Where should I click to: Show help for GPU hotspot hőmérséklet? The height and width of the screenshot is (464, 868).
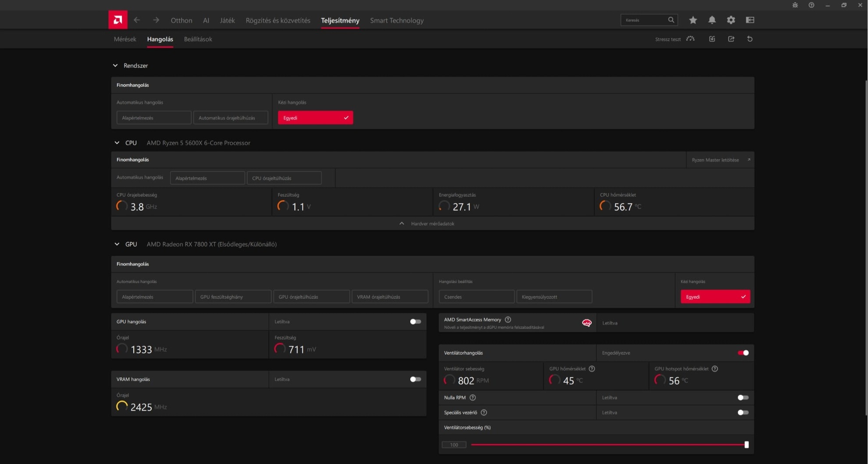point(715,369)
